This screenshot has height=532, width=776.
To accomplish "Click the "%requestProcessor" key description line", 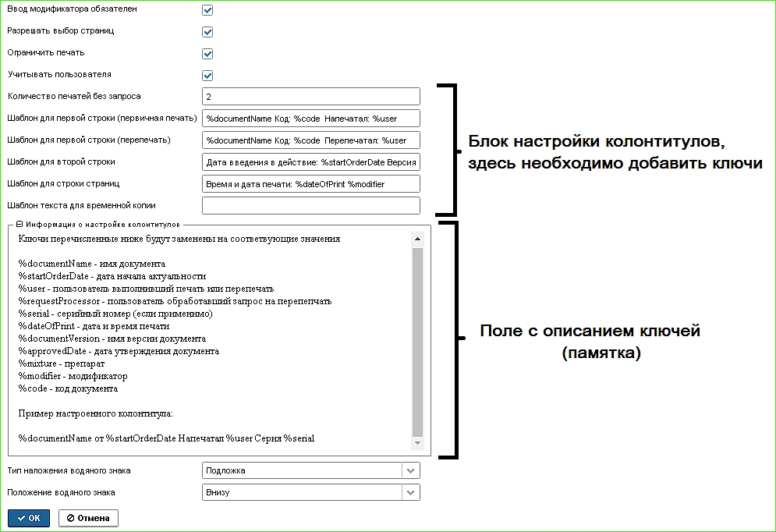I will [175, 301].
